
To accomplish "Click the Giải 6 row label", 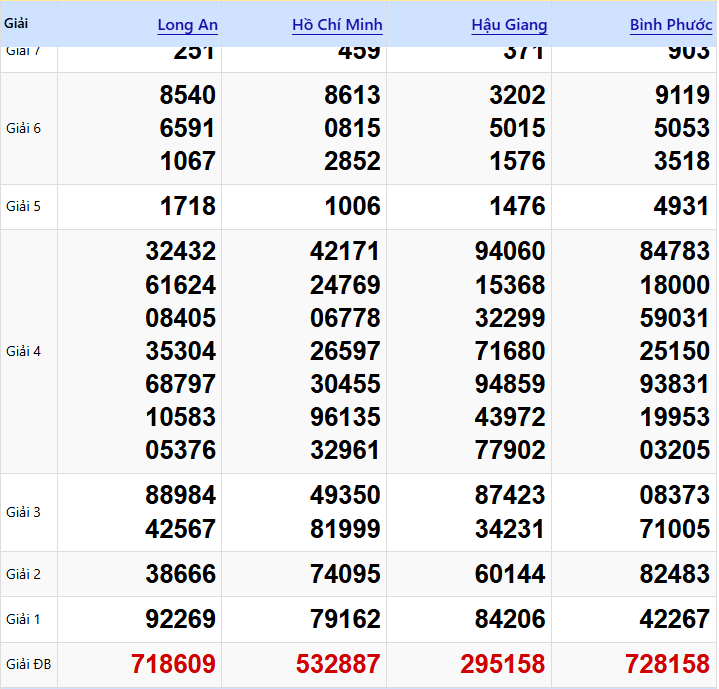I will coord(23,128).
